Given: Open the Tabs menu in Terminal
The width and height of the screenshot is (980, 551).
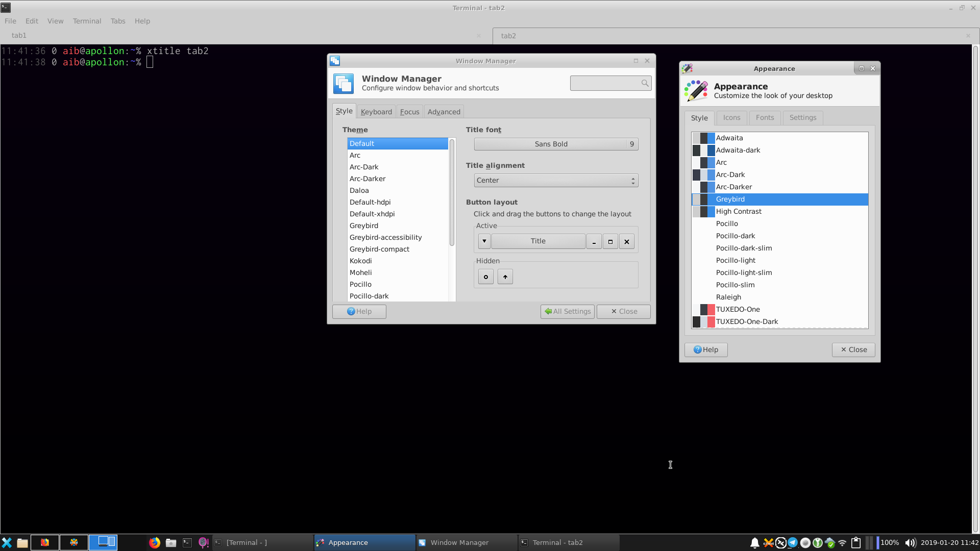Looking at the screenshot, I should coord(117,21).
